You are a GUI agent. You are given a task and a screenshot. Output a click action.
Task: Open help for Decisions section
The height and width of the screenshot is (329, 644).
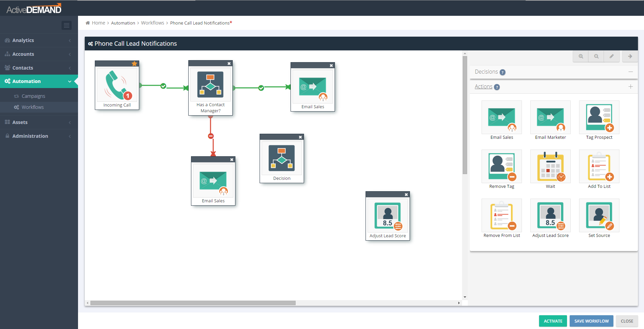(502, 72)
